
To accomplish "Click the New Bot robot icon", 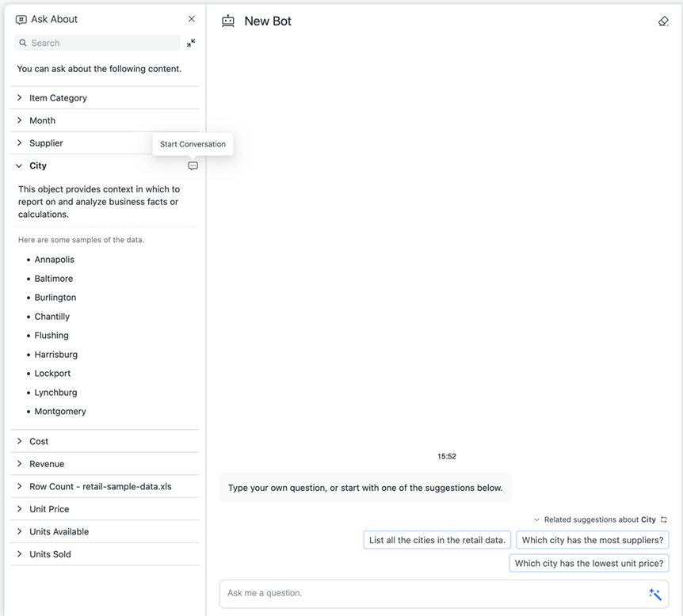I will pyautogui.click(x=228, y=21).
